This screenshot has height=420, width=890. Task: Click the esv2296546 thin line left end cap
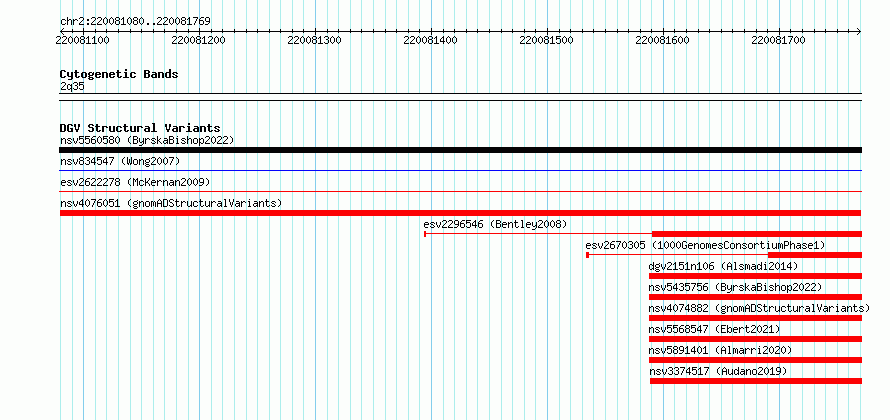(425, 234)
